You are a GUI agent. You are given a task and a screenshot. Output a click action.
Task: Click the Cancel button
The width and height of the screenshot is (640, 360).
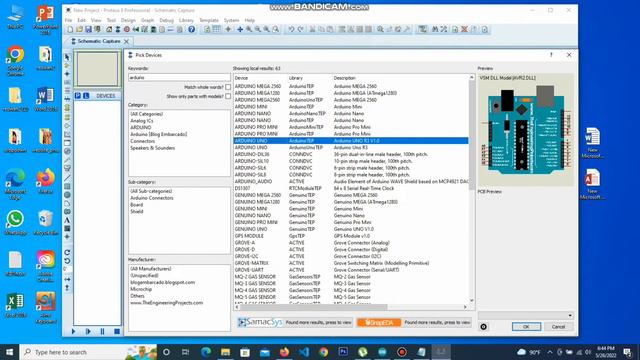(x=558, y=327)
